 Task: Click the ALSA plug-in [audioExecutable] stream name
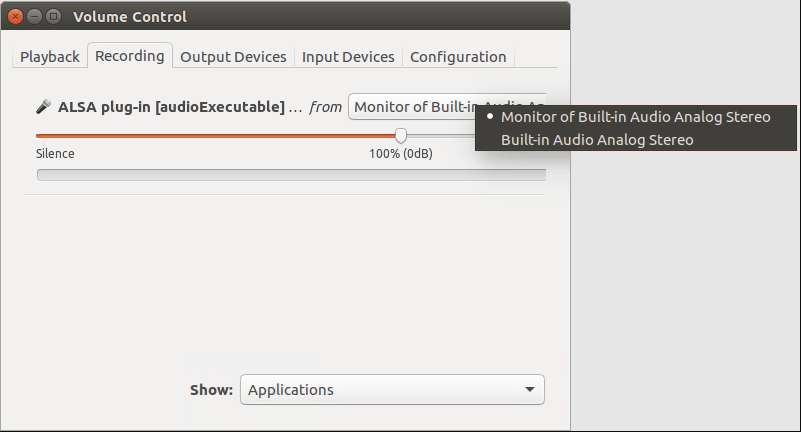171,107
